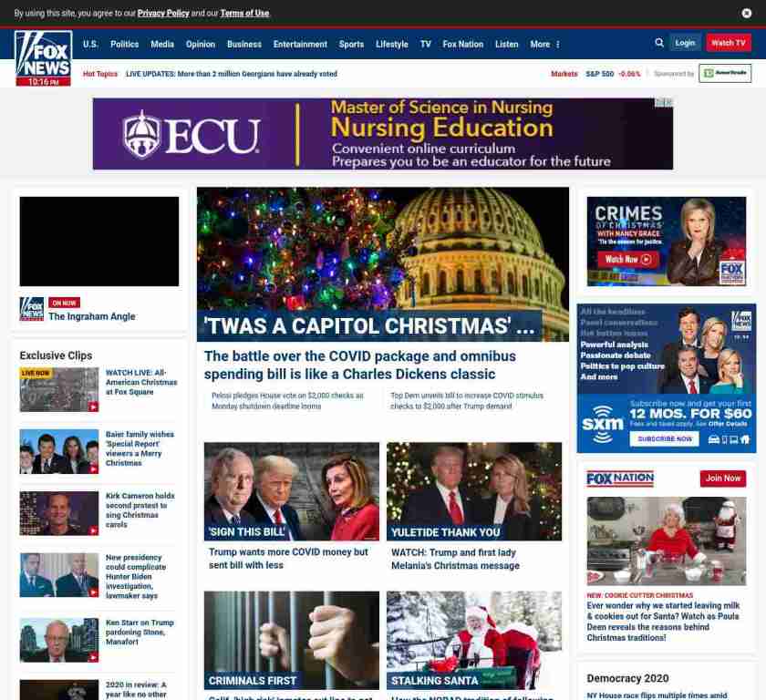Play the Kirk Cameron clip video icon
Screen dimensions: 766x700
pyautogui.click(x=93, y=530)
